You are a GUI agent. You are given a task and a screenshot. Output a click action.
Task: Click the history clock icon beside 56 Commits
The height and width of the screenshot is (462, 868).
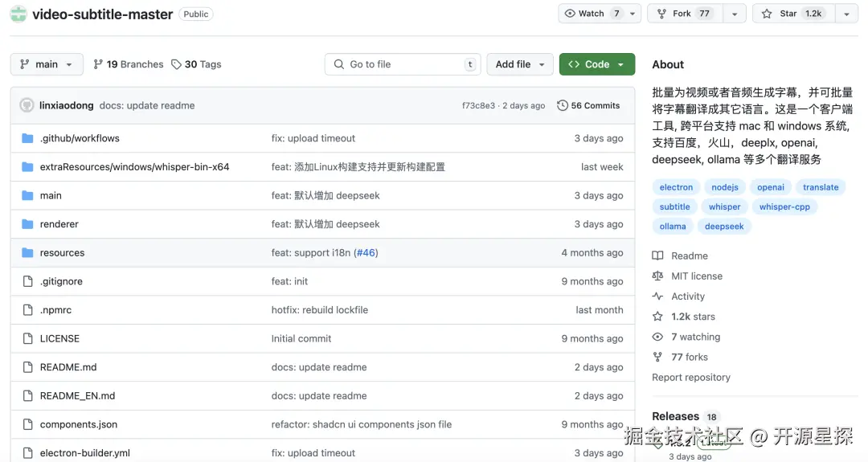click(563, 105)
